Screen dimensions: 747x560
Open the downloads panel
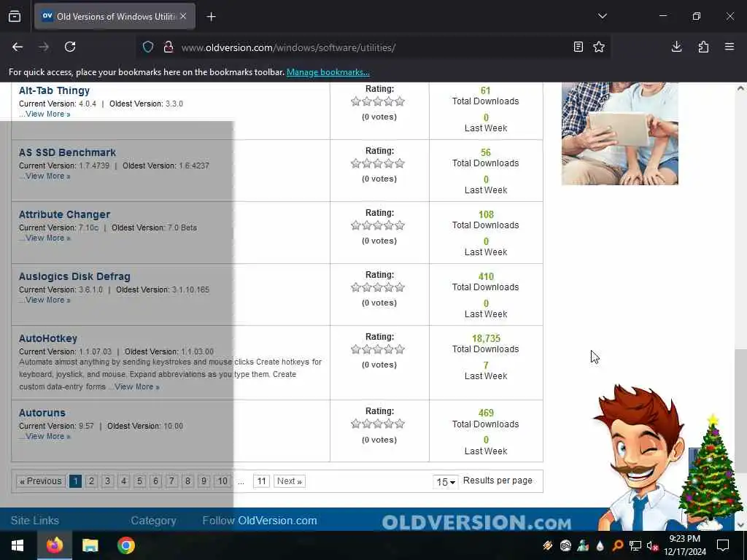click(x=676, y=47)
